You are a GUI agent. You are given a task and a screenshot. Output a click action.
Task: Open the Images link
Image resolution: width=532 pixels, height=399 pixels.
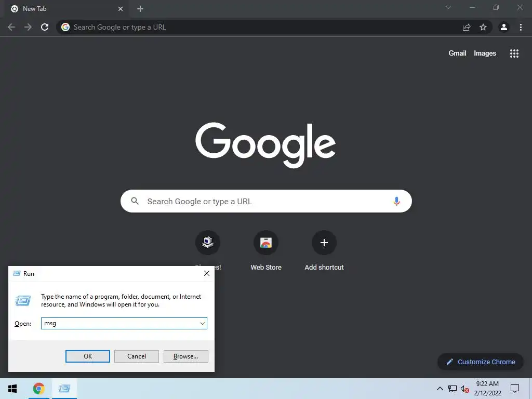coord(485,54)
